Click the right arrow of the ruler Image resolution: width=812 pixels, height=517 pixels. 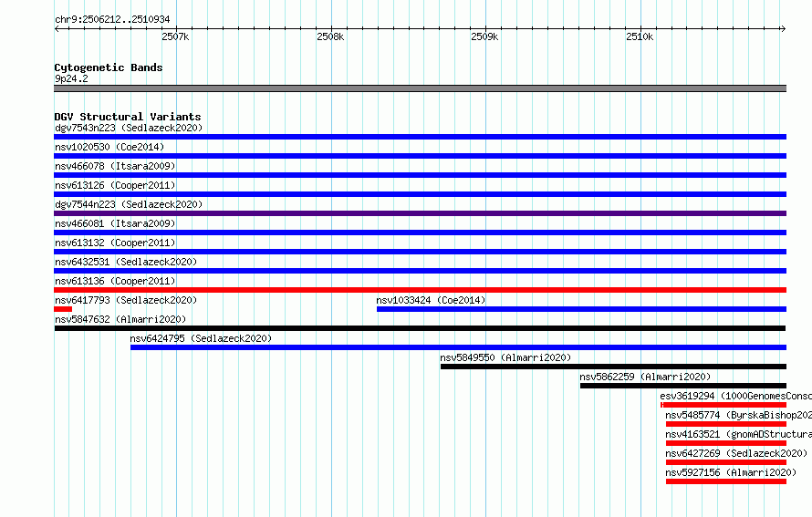783,29
